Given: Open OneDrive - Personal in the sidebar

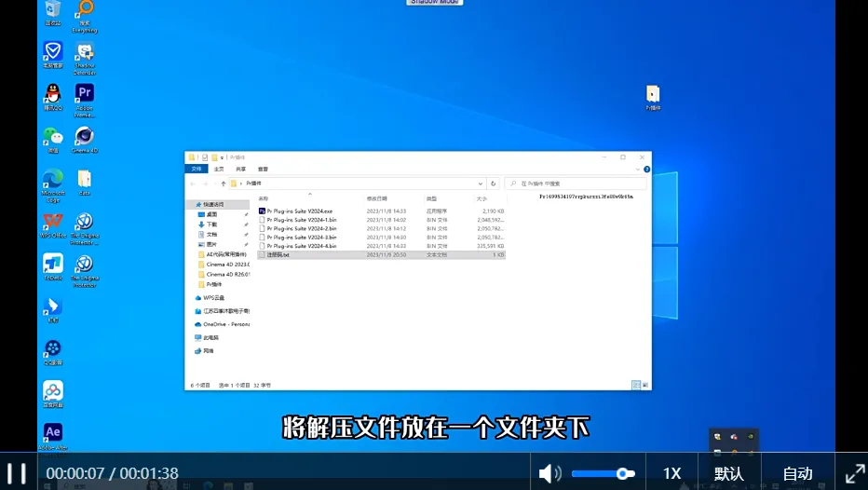Looking at the screenshot, I should click(226, 324).
